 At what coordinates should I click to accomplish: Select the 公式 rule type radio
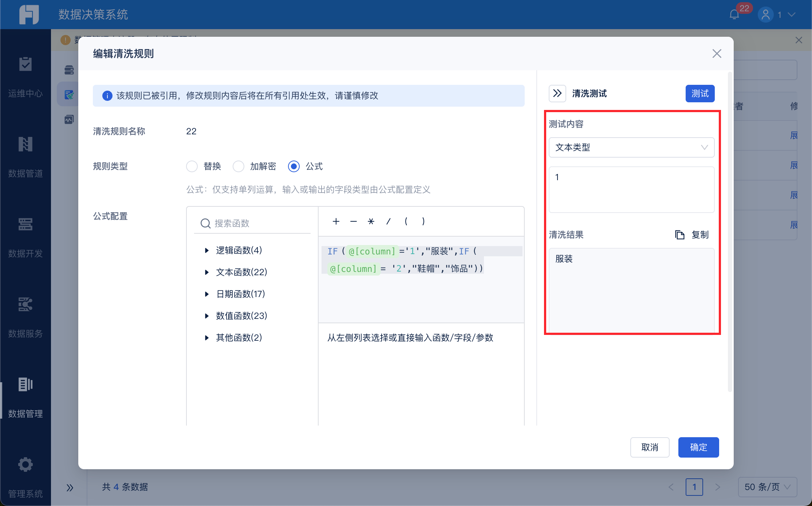(x=294, y=166)
